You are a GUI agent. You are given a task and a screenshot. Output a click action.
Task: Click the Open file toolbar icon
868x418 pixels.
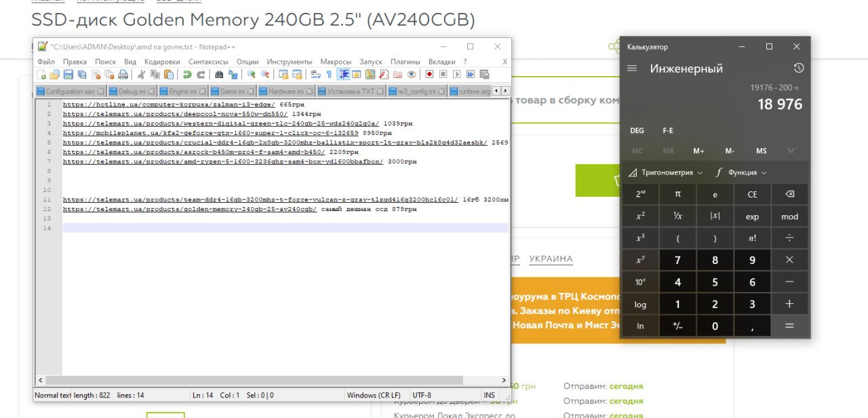(55, 75)
